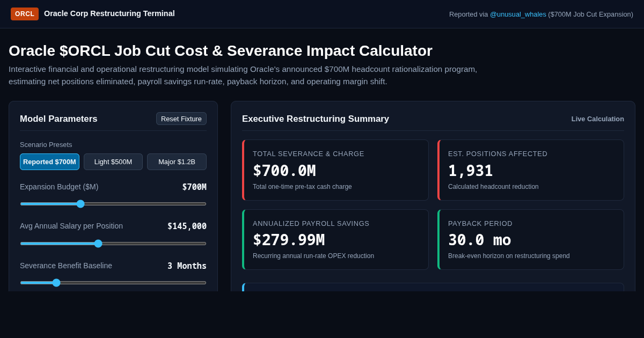Click the Scenario Presets label
The height and width of the screenshot is (338, 644).
pos(46,145)
